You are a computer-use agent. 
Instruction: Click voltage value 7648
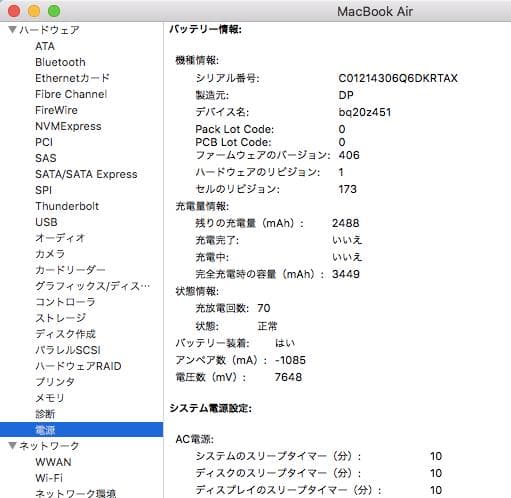288,377
